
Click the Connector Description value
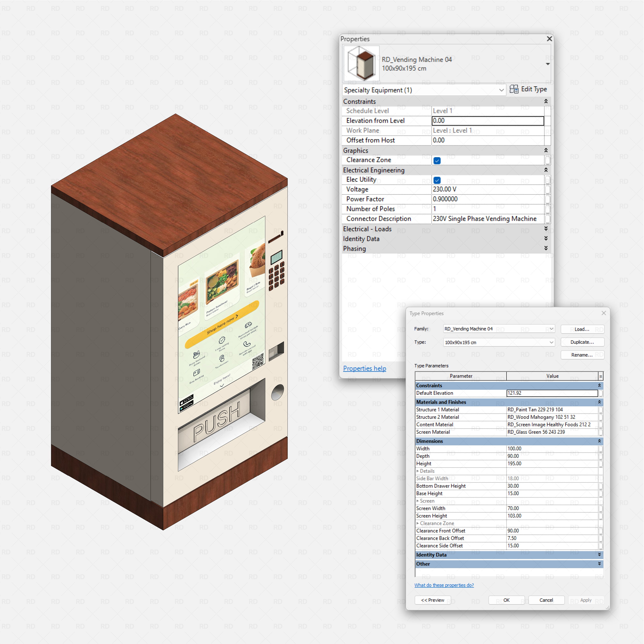point(488,219)
